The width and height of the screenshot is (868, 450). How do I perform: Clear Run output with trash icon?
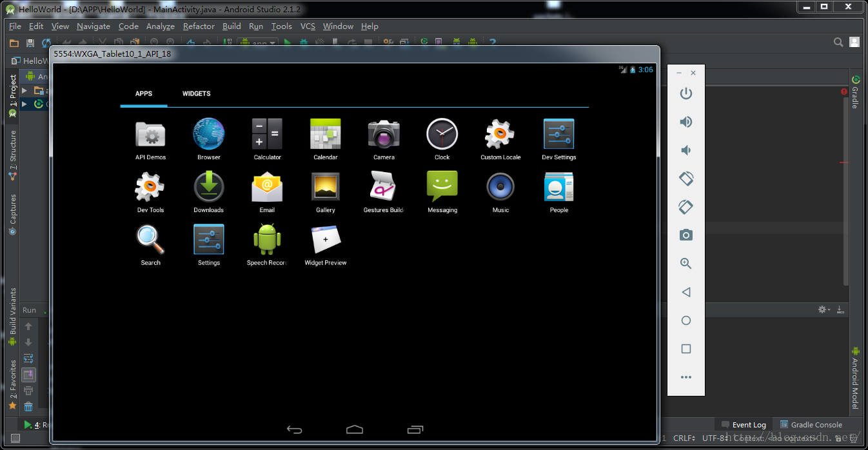coord(28,407)
